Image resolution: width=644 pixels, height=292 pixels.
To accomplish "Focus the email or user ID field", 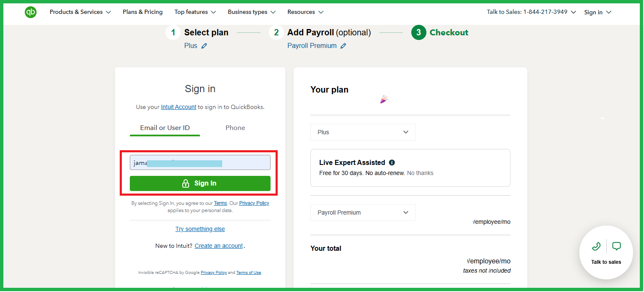I will [x=200, y=162].
